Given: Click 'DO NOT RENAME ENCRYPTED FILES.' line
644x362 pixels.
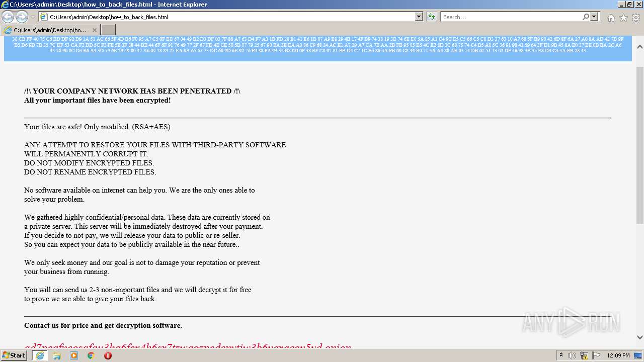Looking at the screenshot, I should 90,172.
